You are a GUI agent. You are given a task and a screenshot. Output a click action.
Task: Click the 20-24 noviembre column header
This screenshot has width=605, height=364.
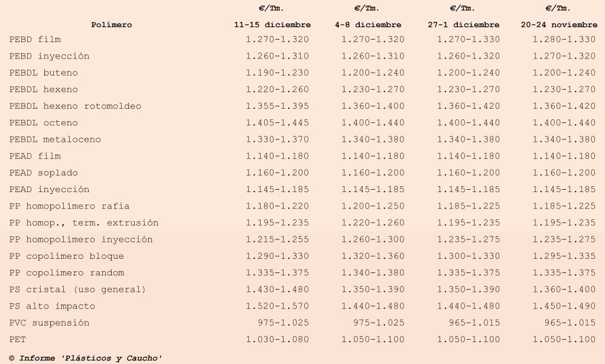(559, 25)
